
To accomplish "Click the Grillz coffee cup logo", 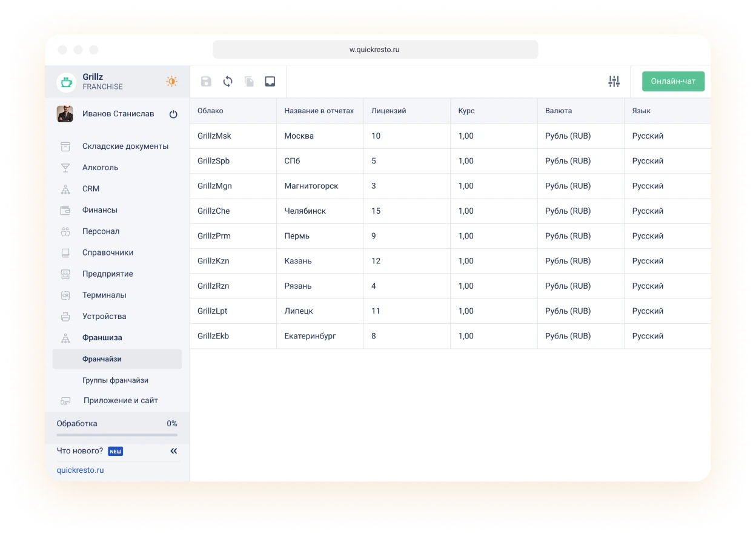I will [66, 82].
